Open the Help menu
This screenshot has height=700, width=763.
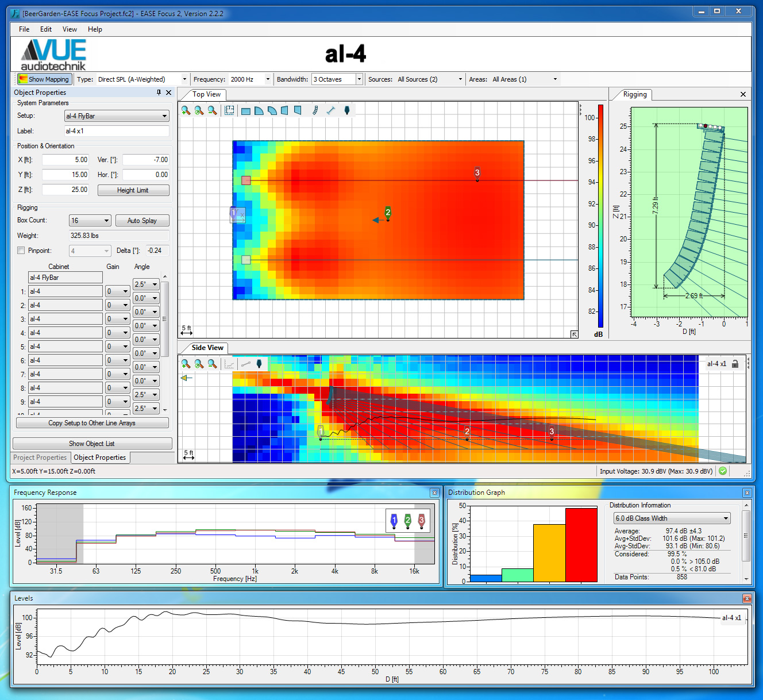click(95, 29)
